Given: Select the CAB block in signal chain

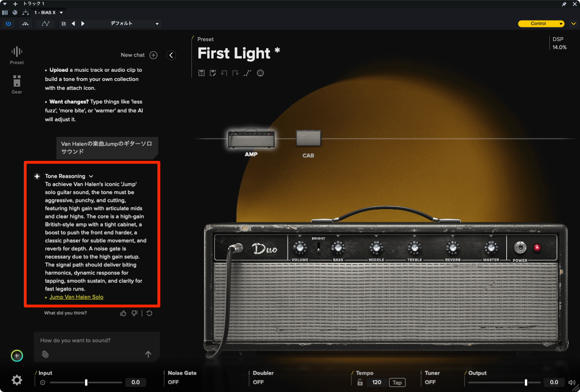Looking at the screenshot, I should [308, 139].
